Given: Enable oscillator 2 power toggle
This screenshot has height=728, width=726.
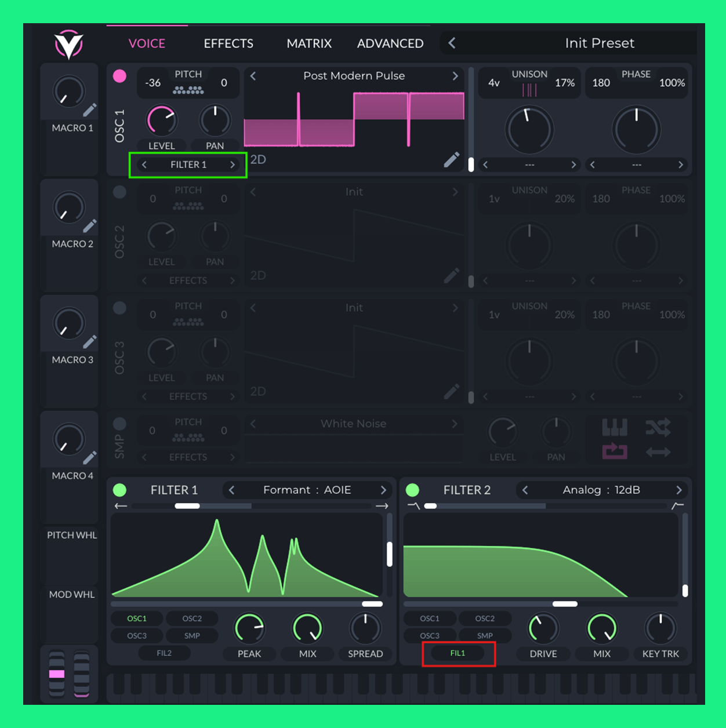Looking at the screenshot, I should click(120, 192).
